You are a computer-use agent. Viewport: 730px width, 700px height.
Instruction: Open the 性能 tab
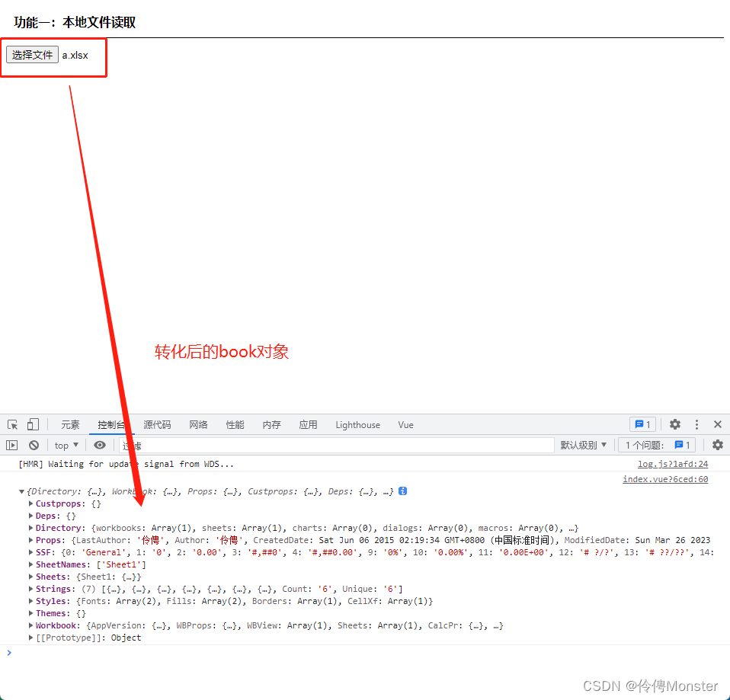point(235,425)
